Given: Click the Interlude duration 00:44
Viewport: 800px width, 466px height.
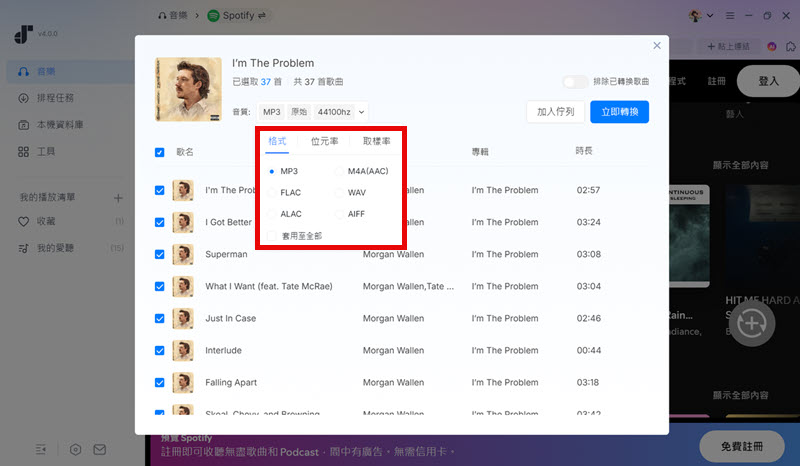Looking at the screenshot, I should [589, 351].
